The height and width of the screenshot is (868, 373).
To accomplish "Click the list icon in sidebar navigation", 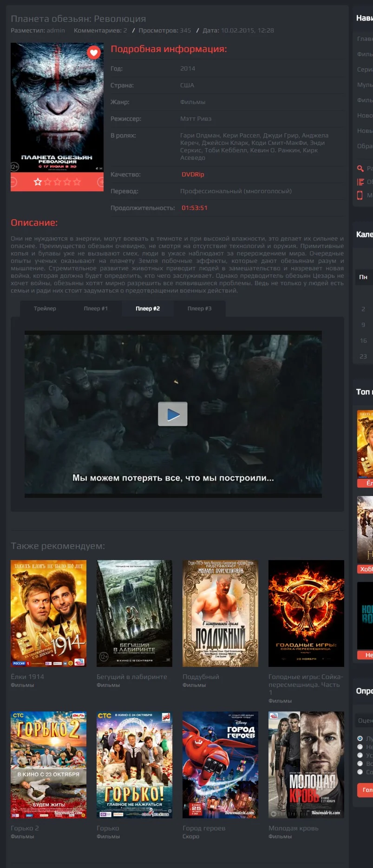I will coord(360,182).
